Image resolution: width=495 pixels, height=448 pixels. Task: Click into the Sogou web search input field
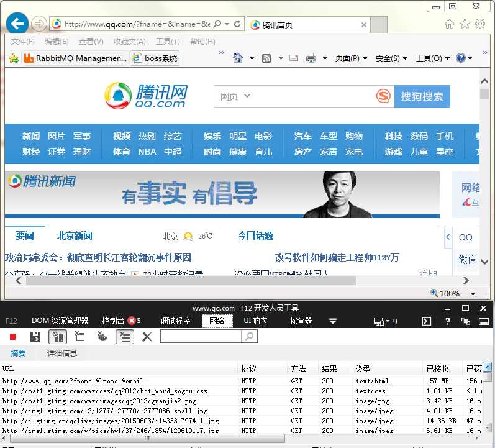click(312, 96)
